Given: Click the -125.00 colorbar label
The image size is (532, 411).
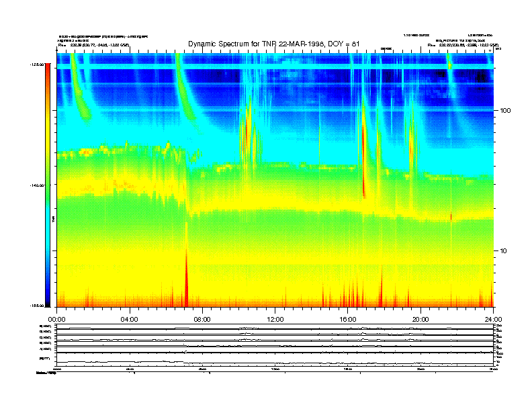Looking at the screenshot, I should (x=37, y=64).
